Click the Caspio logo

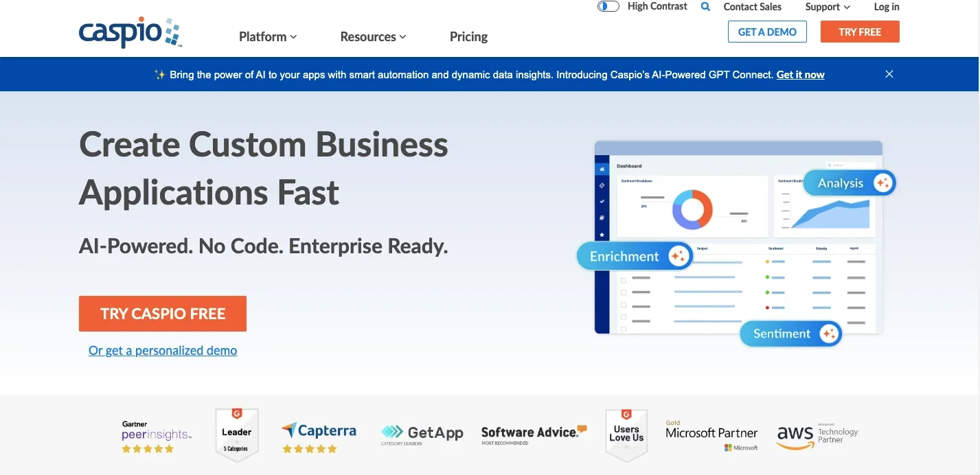click(130, 32)
